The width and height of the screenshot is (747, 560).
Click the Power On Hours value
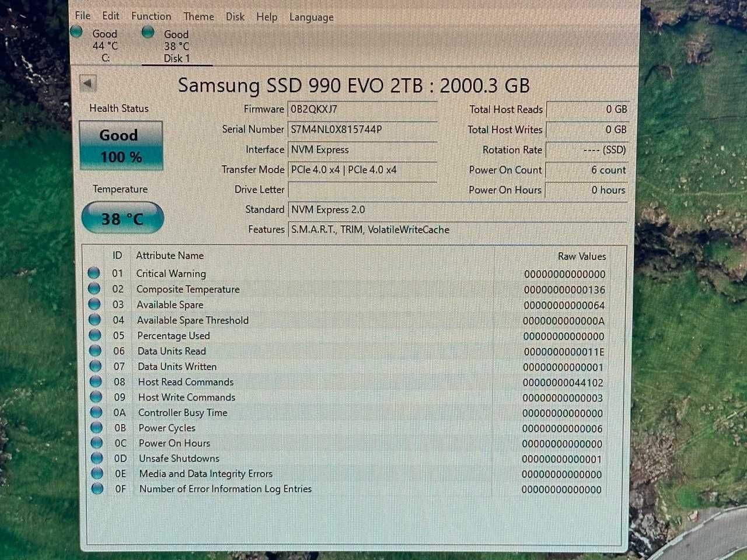tap(587, 190)
